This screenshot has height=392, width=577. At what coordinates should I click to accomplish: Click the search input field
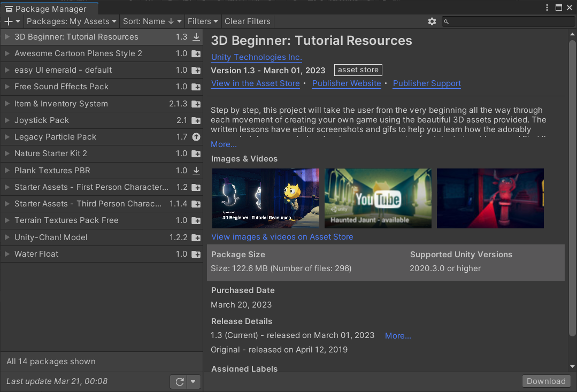(508, 22)
